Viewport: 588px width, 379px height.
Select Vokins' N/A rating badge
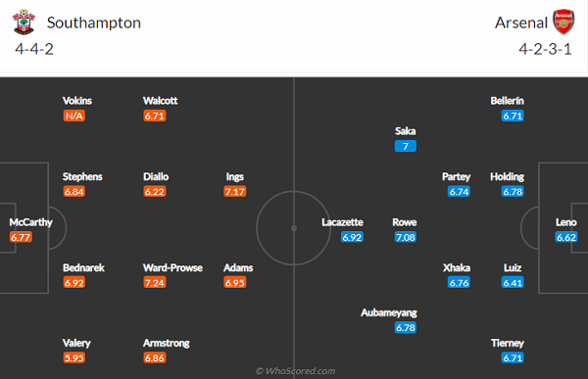click(x=74, y=116)
